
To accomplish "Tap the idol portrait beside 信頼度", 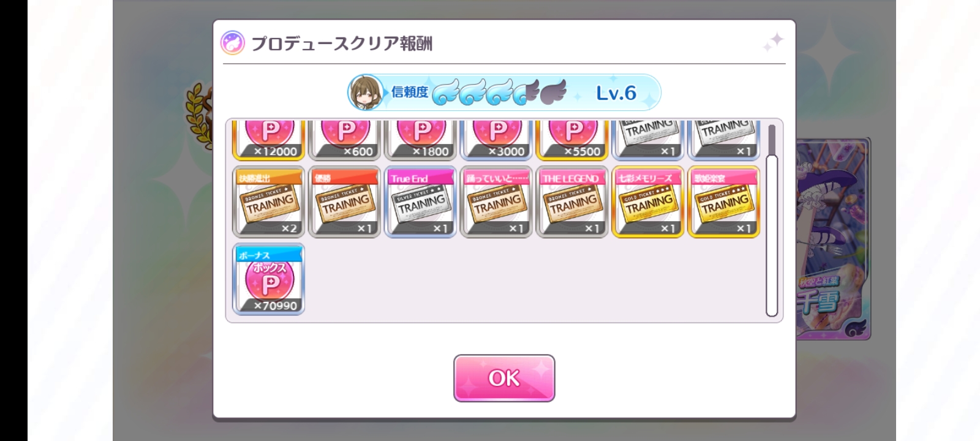I will coord(366,92).
